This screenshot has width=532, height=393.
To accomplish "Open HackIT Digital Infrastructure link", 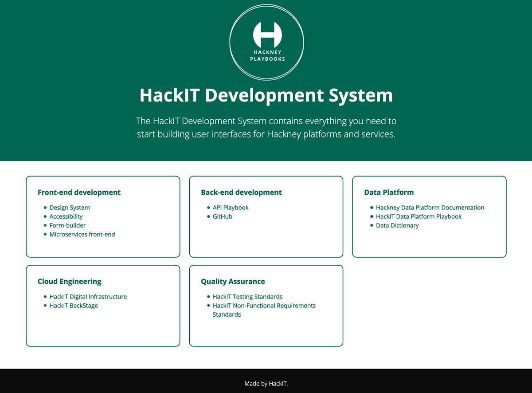I will [88, 297].
